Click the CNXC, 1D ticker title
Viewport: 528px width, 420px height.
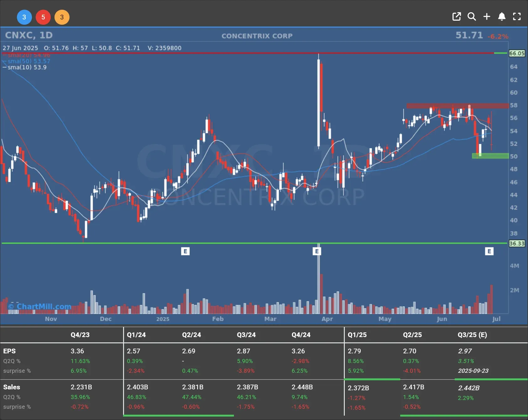(29, 35)
